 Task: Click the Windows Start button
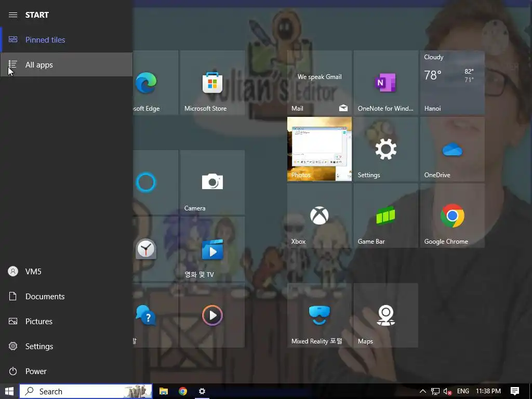9,391
